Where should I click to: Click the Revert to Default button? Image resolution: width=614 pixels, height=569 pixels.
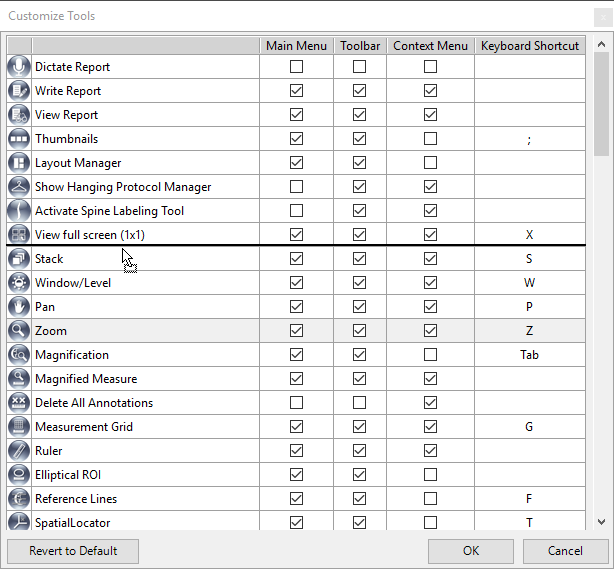click(x=73, y=551)
